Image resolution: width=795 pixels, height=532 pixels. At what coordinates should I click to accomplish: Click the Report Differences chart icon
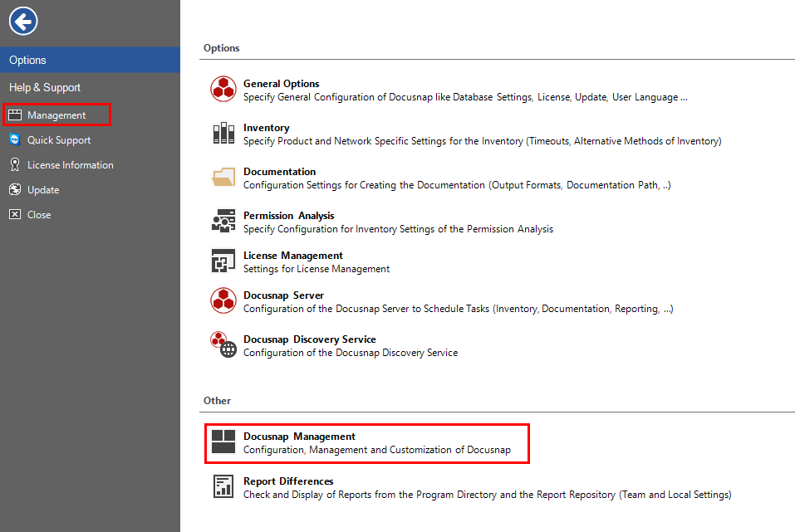(x=223, y=486)
